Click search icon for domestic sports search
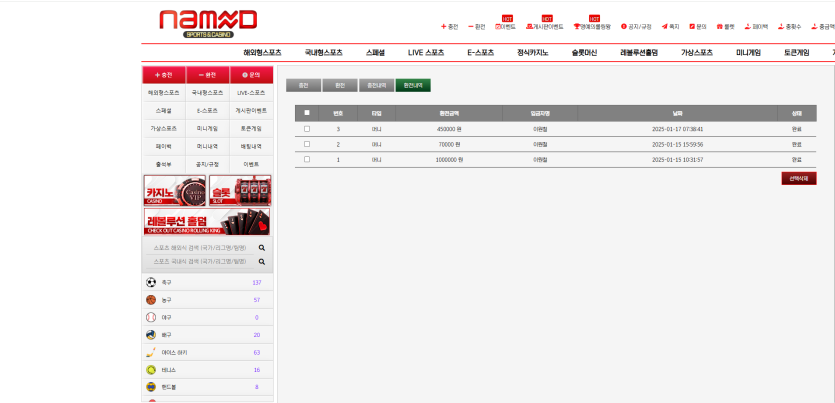Image resolution: width=835 pixels, height=403 pixels. (262, 261)
